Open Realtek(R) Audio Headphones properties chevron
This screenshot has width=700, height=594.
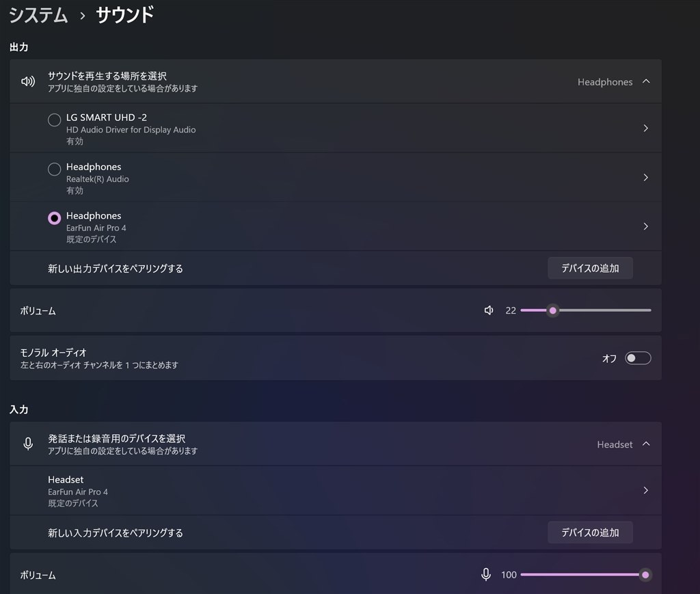tap(646, 177)
